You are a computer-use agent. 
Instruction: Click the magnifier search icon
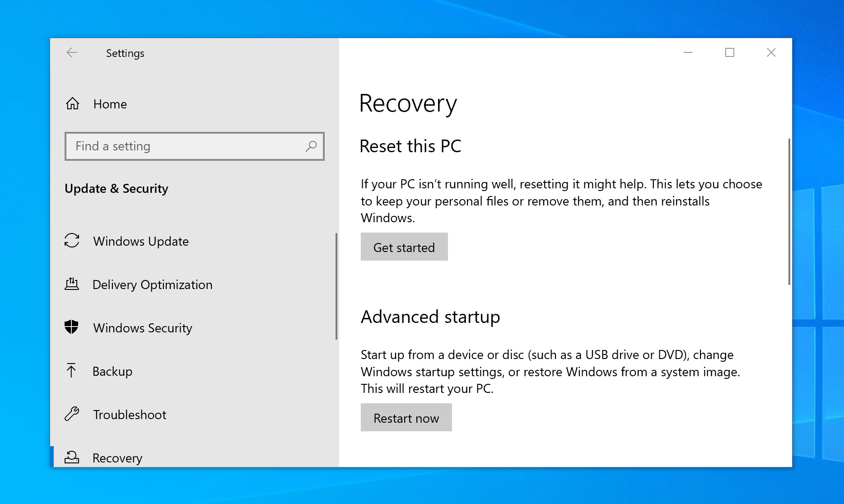(311, 146)
